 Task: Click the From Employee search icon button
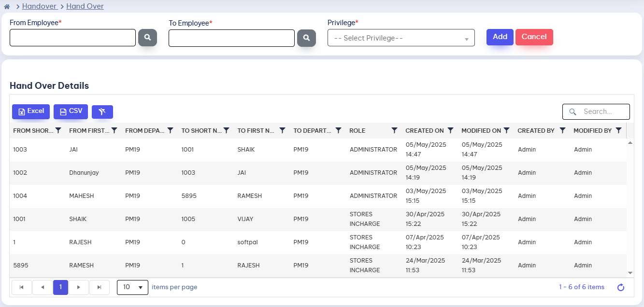click(147, 38)
